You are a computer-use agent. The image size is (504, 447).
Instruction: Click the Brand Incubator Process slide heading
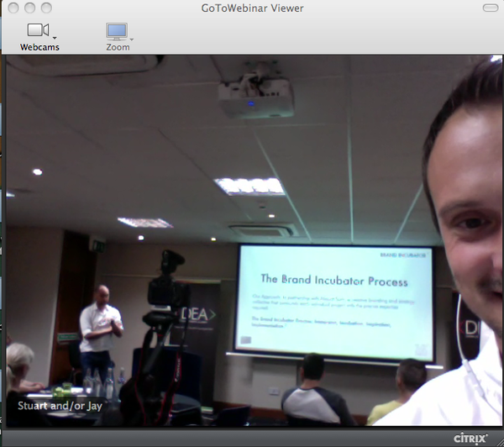coord(333,281)
